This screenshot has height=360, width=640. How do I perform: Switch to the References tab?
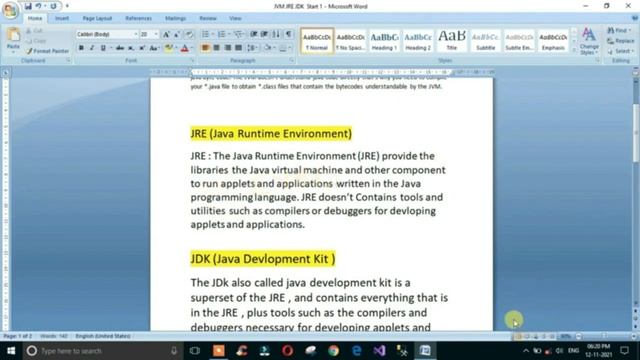click(138, 18)
